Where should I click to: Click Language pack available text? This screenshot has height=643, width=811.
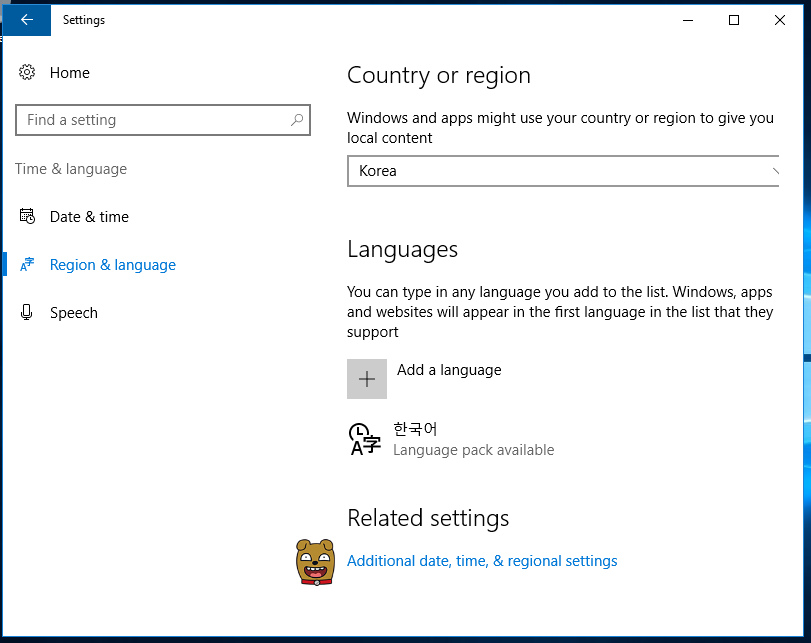click(x=473, y=450)
